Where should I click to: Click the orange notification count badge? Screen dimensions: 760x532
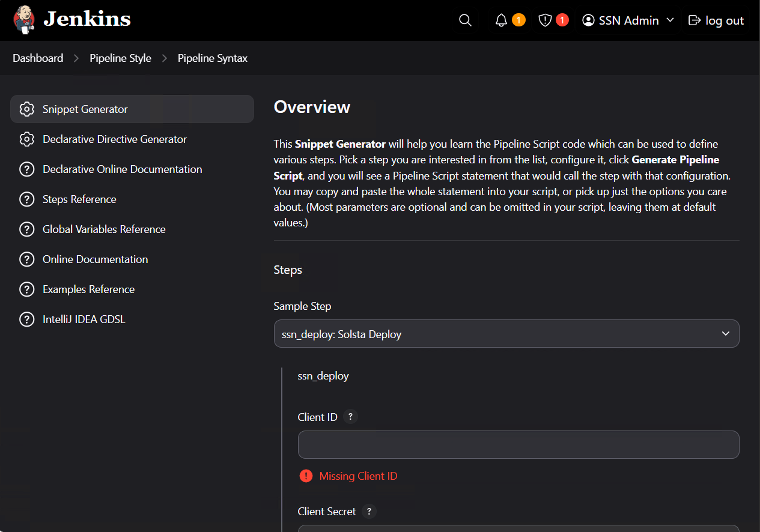pyautogui.click(x=518, y=20)
